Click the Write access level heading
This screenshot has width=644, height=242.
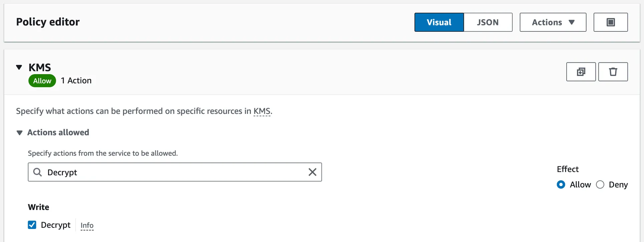point(38,207)
